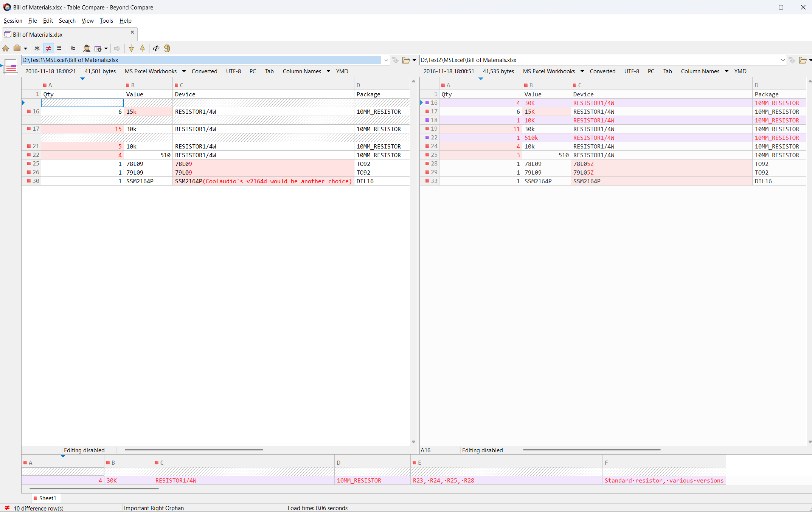Image resolution: width=812 pixels, height=512 pixels.
Task: Click the left pane scroll down arrow
Action: click(413, 442)
